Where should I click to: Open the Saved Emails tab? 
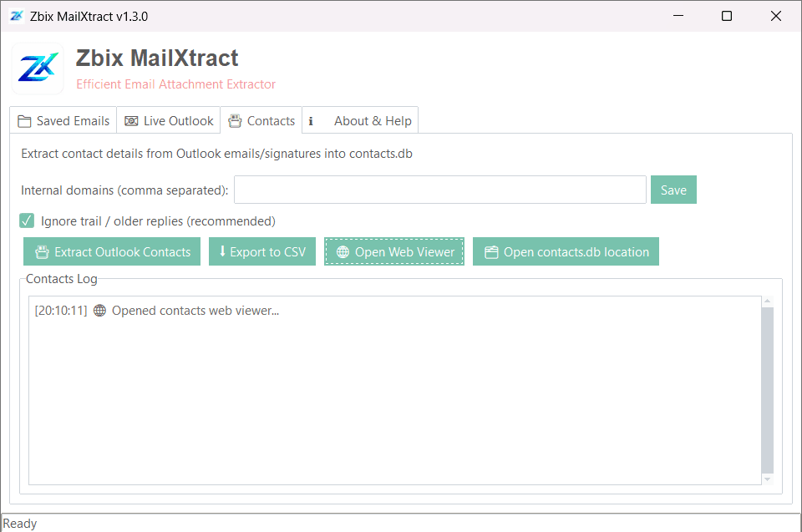click(x=63, y=121)
